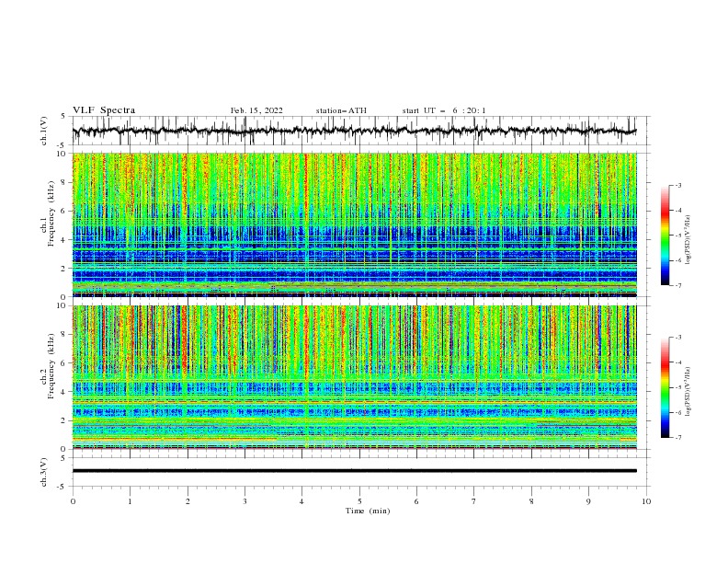Screen dimensions: 728x563
Task: Click the "Time (min)" x-axis label
Action: 368,511
